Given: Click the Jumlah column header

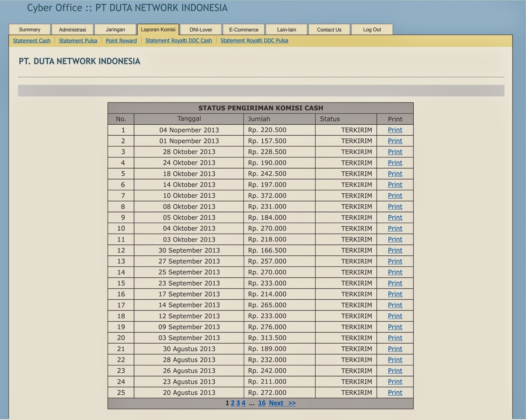Looking at the screenshot, I should coord(259,119).
